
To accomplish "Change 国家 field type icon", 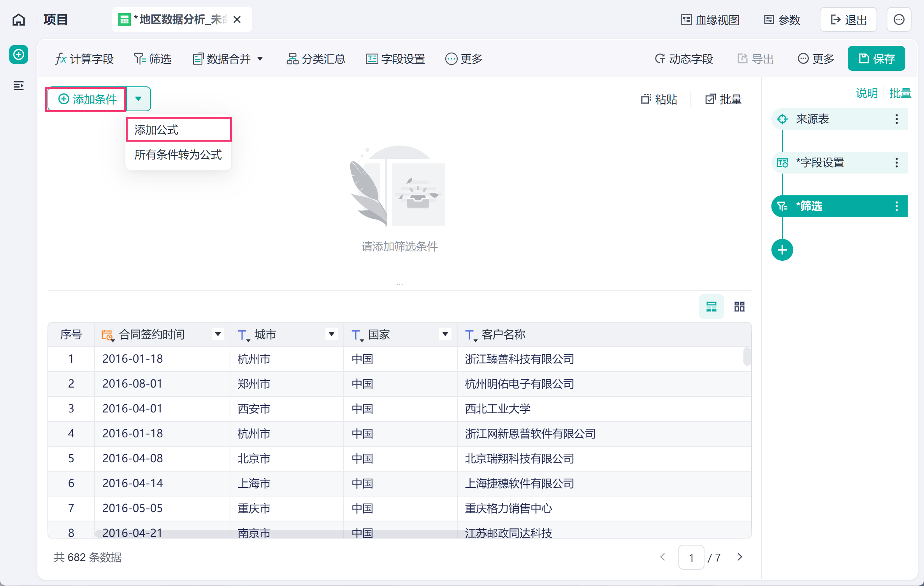I will 357,335.
